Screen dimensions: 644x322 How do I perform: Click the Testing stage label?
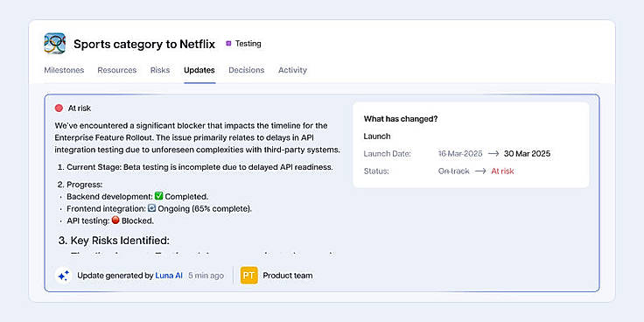pyautogui.click(x=248, y=44)
